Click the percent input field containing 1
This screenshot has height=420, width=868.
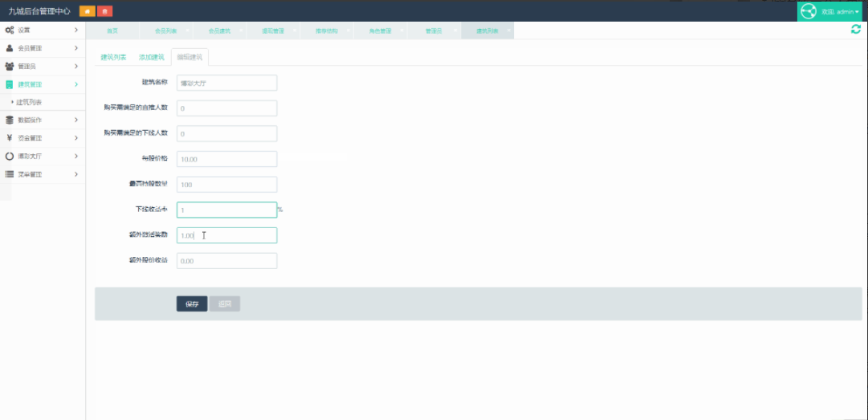[x=227, y=210]
